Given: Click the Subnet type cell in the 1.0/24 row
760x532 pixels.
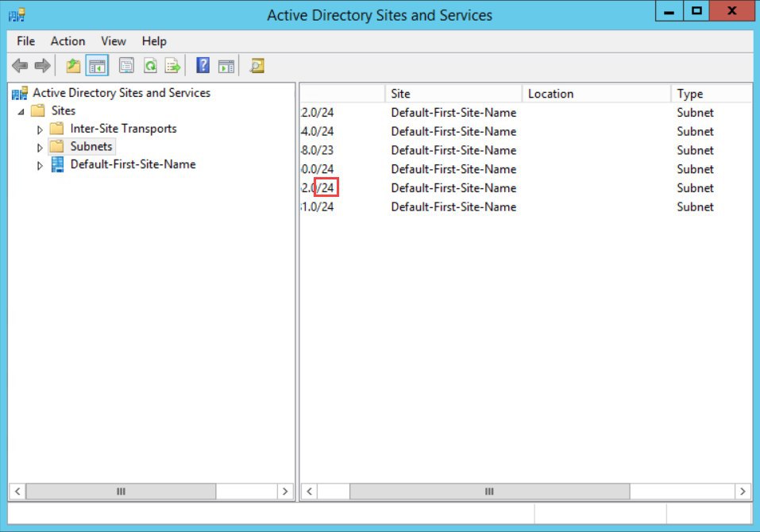Looking at the screenshot, I should [695, 207].
